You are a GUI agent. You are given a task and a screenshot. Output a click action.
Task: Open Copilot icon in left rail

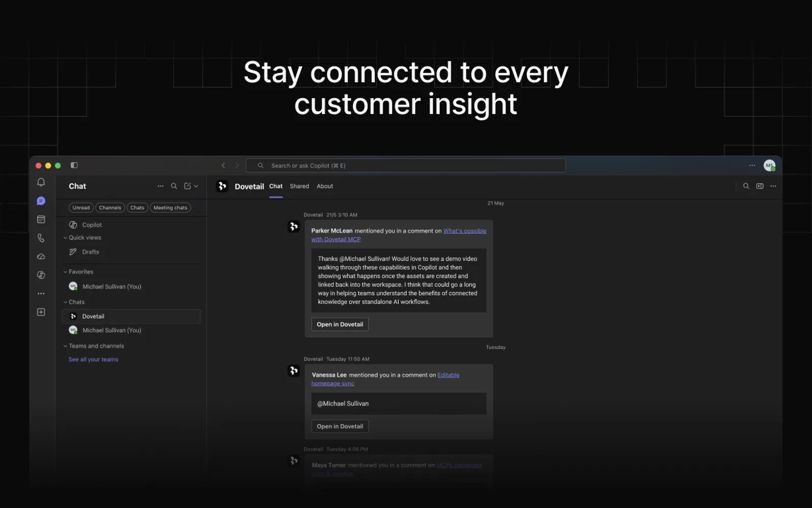(41, 275)
